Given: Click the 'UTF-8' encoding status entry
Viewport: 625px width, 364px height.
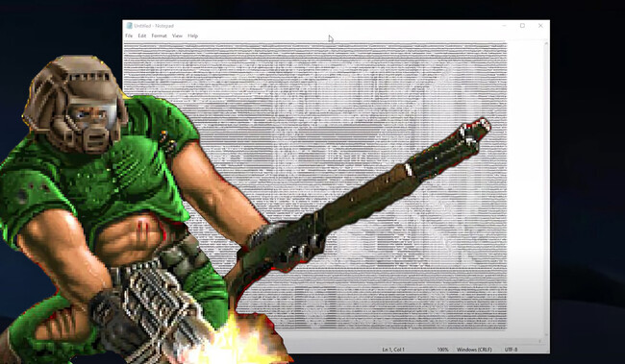Looking at the screenshot, I should point(511,350).
